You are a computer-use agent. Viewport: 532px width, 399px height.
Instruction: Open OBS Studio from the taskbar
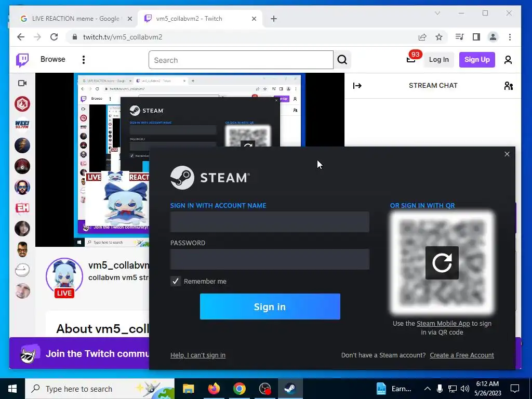264,389
